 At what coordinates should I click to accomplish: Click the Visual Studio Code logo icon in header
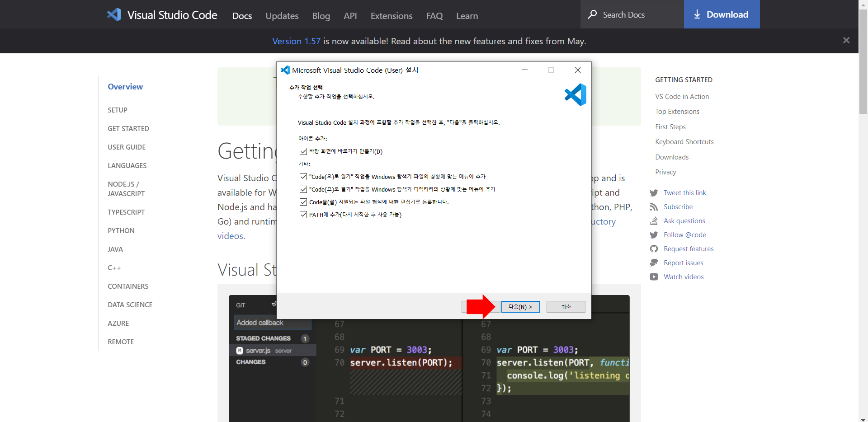click(x=114, y=14)
